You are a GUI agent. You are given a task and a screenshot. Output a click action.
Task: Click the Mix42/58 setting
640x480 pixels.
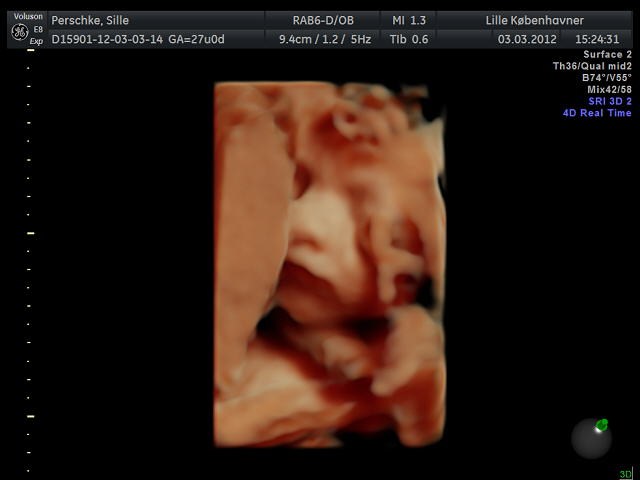pos(609,90)
